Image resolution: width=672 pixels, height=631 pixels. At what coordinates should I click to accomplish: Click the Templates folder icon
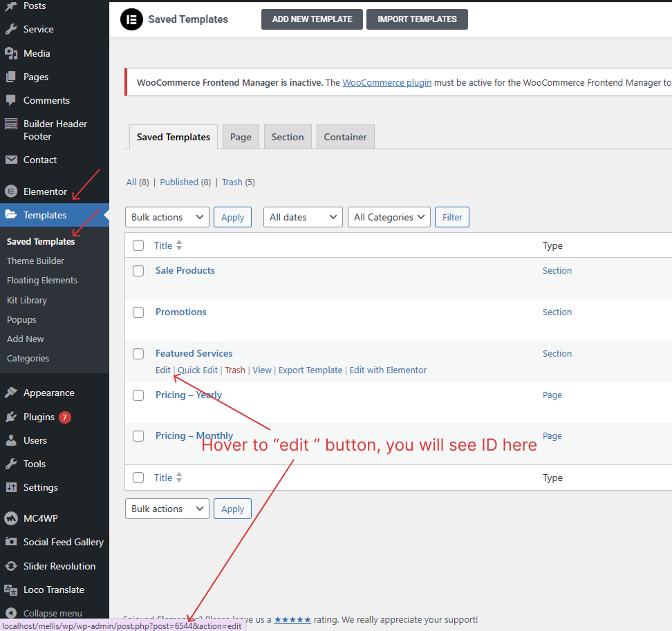11,215
